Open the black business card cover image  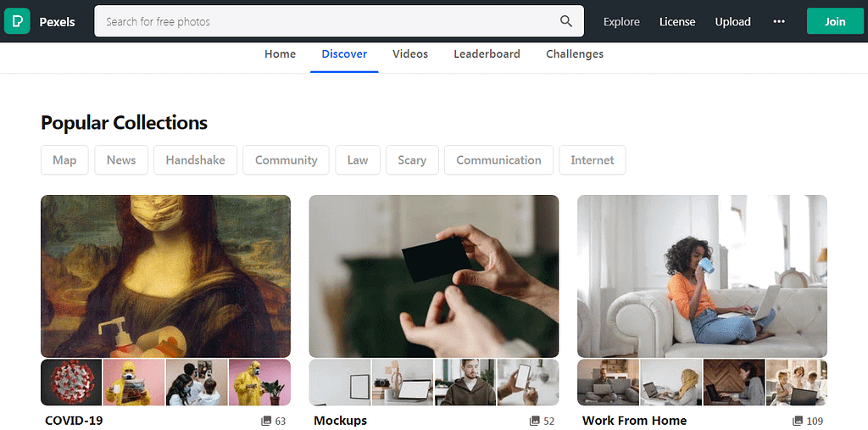[x=434, y=276]
